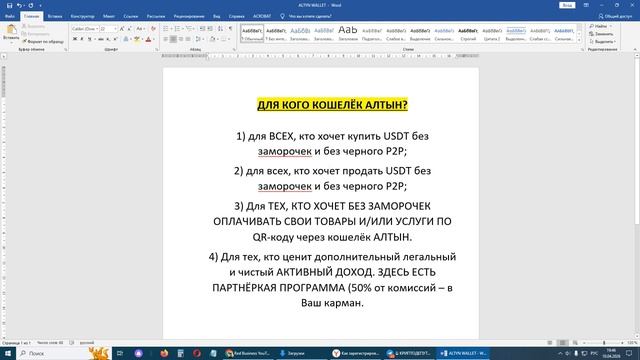The width and height of the screenshot is (640, 360).
Task: Click the text effects (glowing A) icon
Action: (x=126, y=39)
